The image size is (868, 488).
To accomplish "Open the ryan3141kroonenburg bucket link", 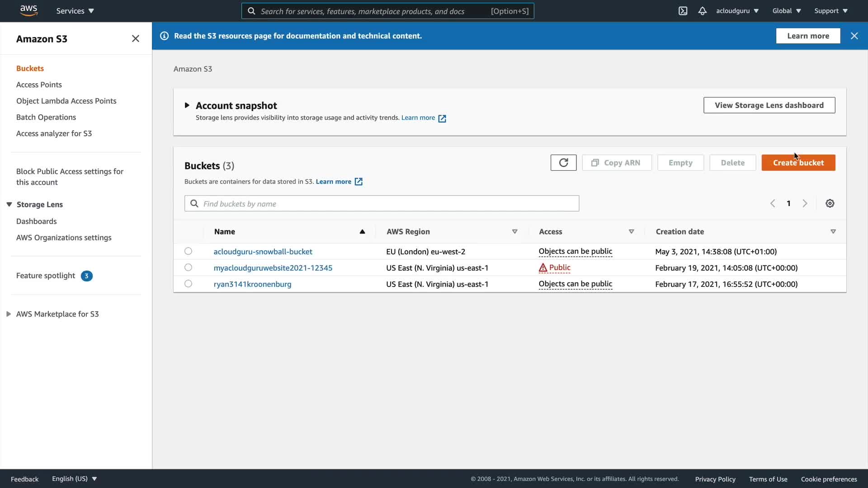I will [x=252, y=284].
